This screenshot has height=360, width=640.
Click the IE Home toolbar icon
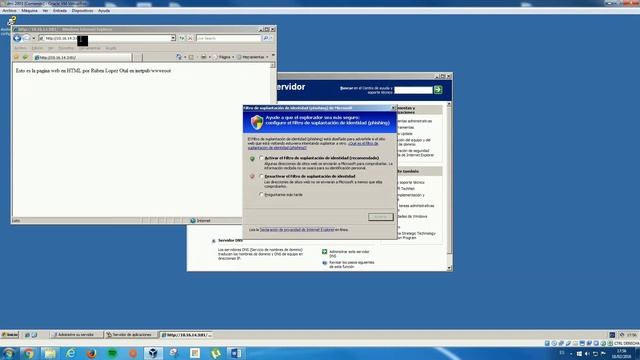pos(179,57)
